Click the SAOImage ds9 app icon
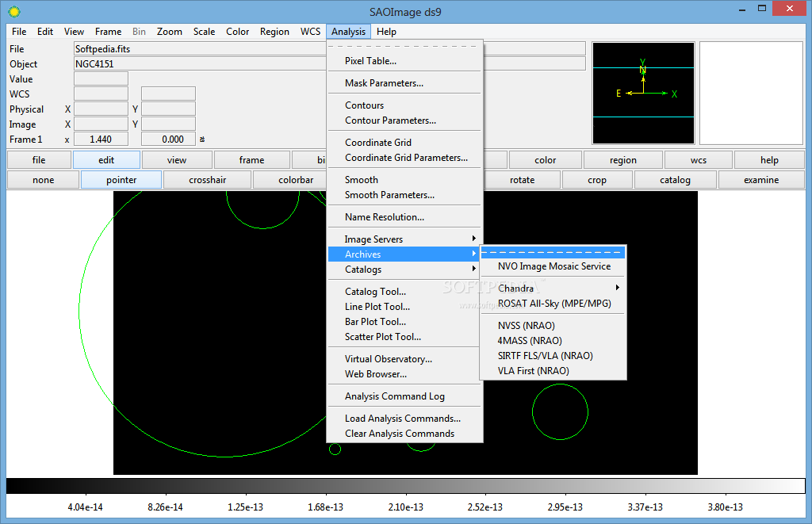Screen dimensions: 812x524 click(14, 11)
